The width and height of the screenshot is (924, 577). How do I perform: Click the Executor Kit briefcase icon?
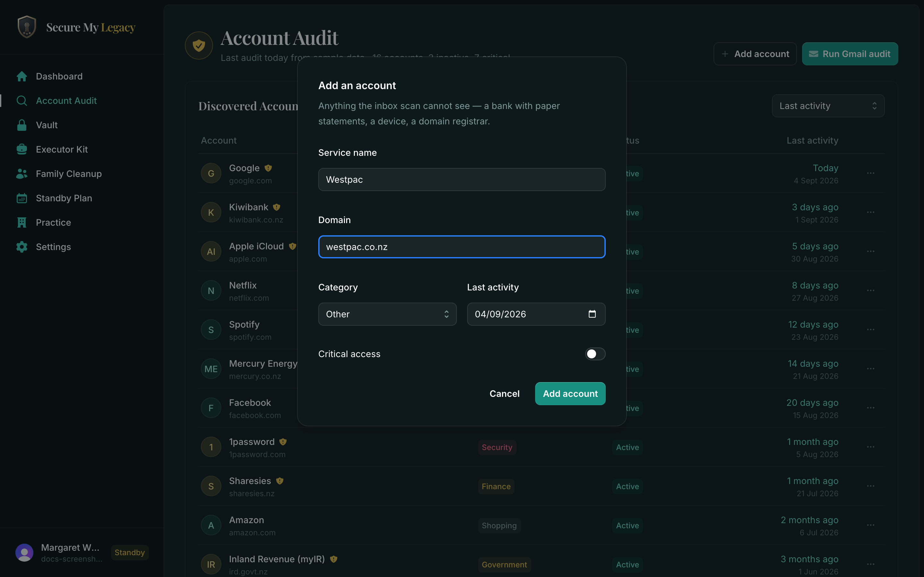point(22,150)
